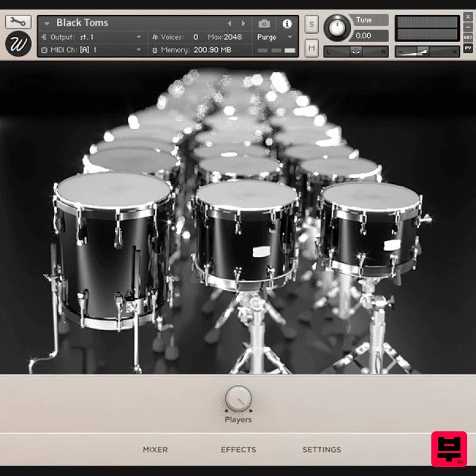
Task: Click the Wavesfactory logo
Action: 17,43
